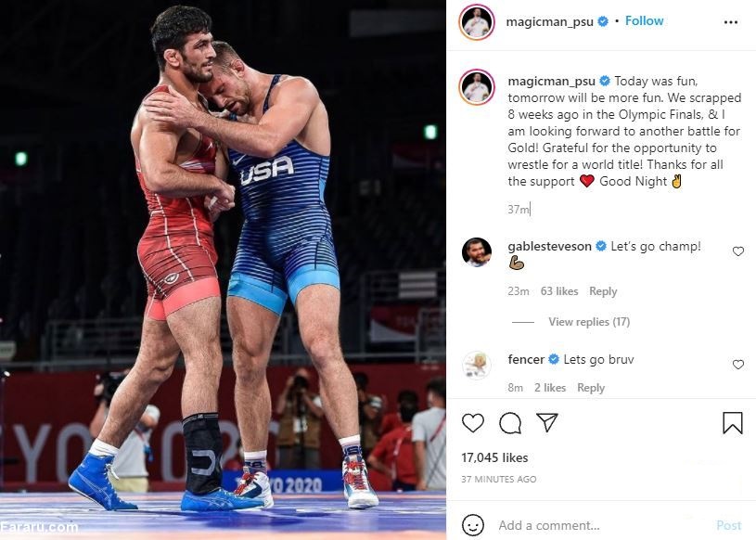Image resolution: width=756 pixels, height=540 pixels.
Task: Open emoji picker smiley icon
Action: pyautogui.click(x=472, y=524)
